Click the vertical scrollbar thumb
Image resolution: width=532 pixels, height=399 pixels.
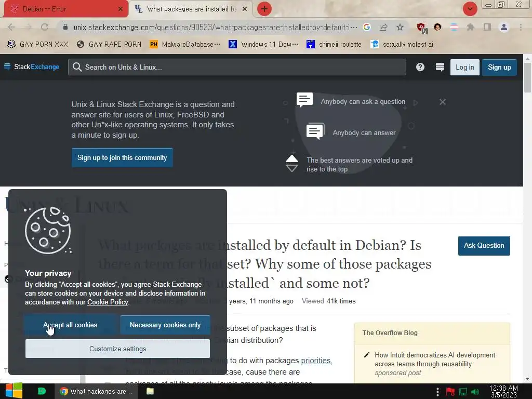[527, 78]
